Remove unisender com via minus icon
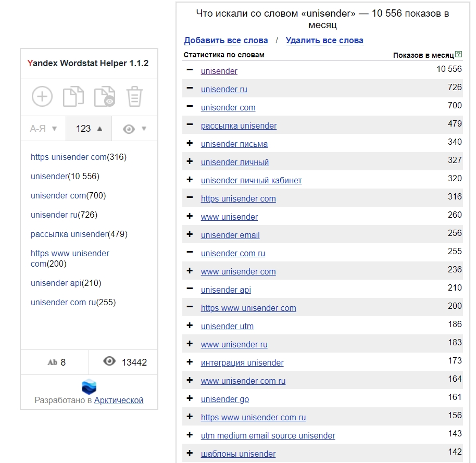 click(190, 106)
